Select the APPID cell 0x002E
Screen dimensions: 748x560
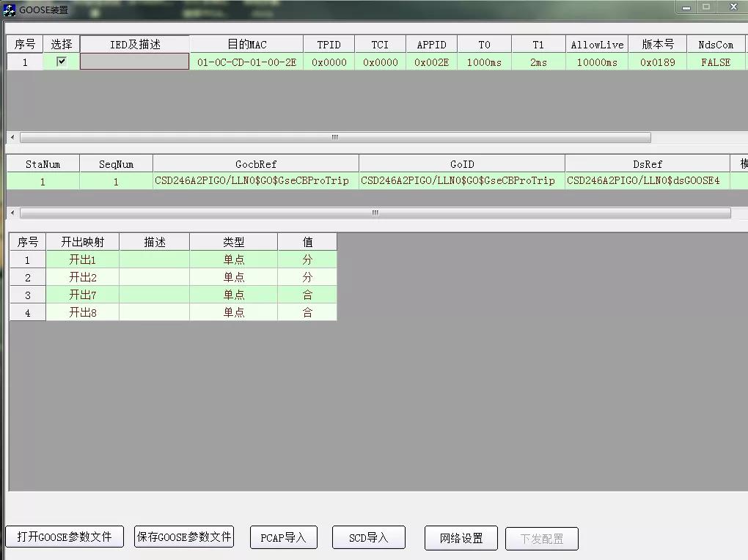[x=431, y=62]
